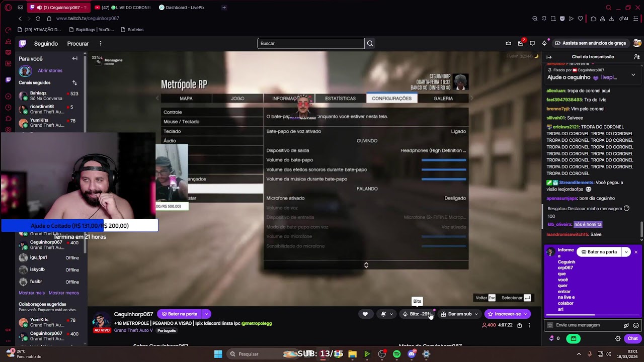The width and height of the screenshot is (644, 362).
Task: Switch to 'Dashboard - LivePix' browser tab
Action: tap(185, 8)
